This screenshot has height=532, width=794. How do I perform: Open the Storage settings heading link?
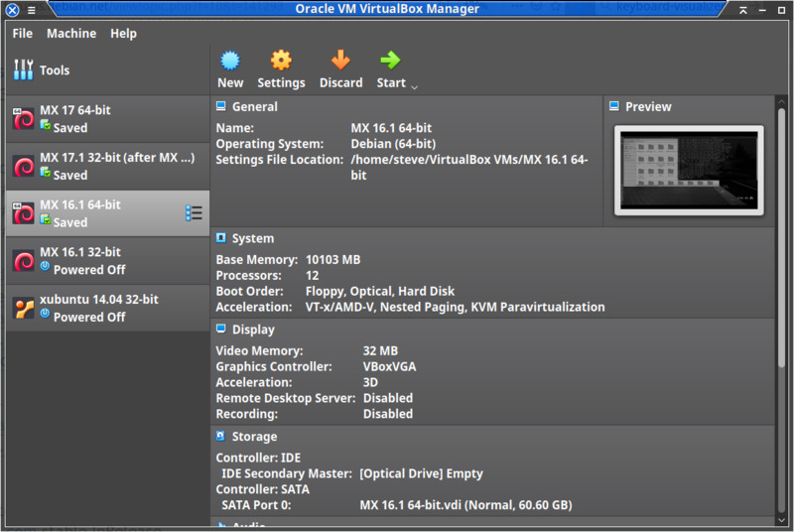(254, 437)
